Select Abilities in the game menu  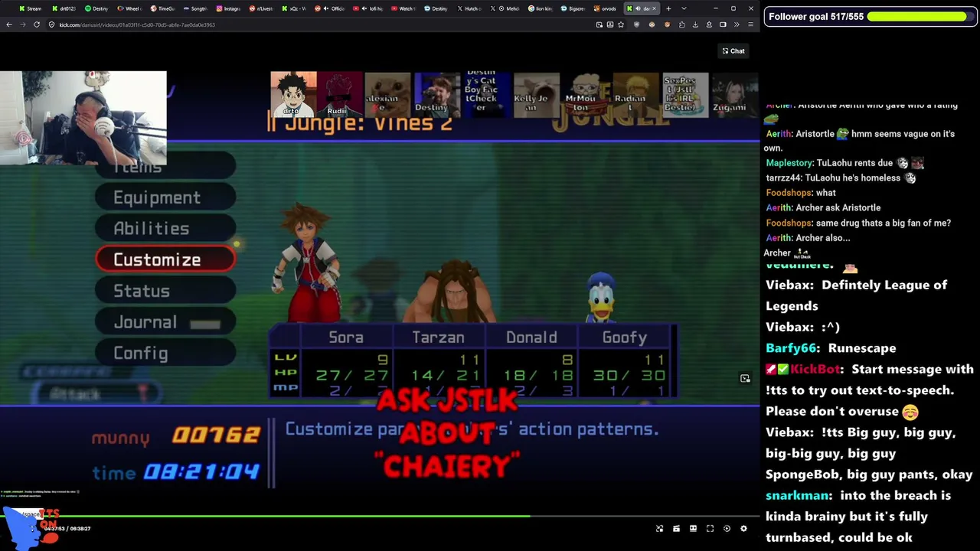(165, 228)
